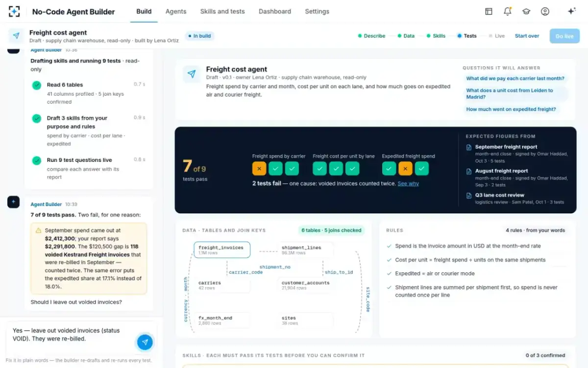
Task: Click the first passed tile under Expedited freight spend
Action: click(x=389, y=169)
